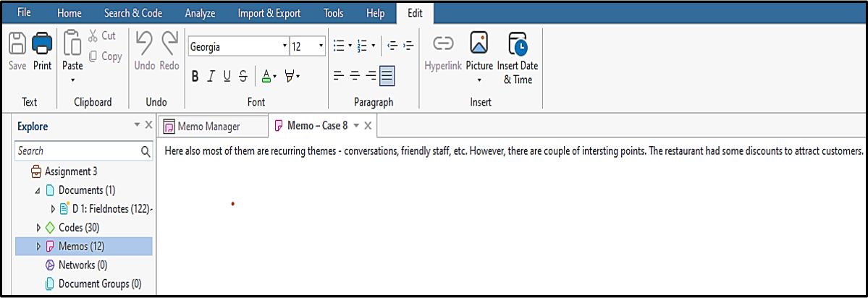
Task: Toggle italic formatting
Action: (x=211, y=76)
